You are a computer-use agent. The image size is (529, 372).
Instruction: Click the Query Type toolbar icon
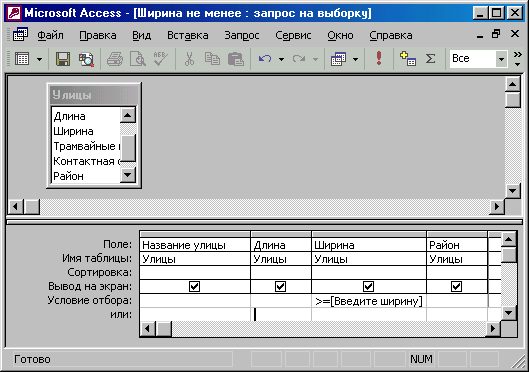338,59
